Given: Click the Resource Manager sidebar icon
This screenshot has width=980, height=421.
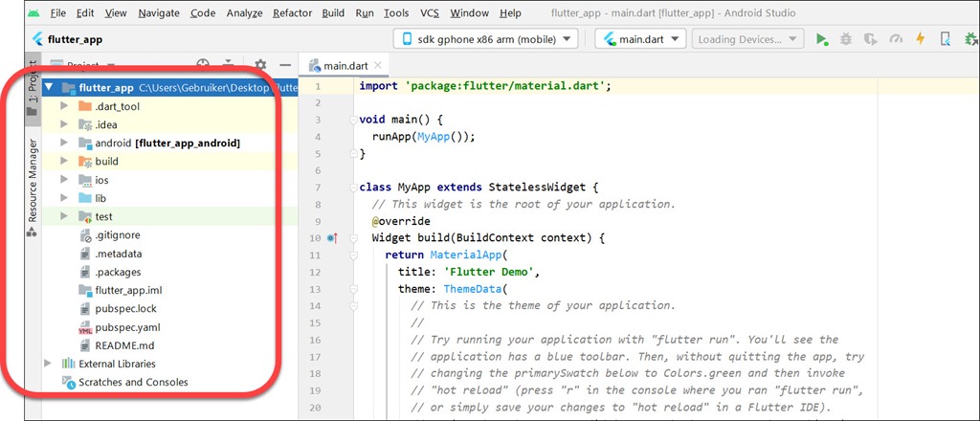Looking at the screenshot, I should [x=32, y=232].
